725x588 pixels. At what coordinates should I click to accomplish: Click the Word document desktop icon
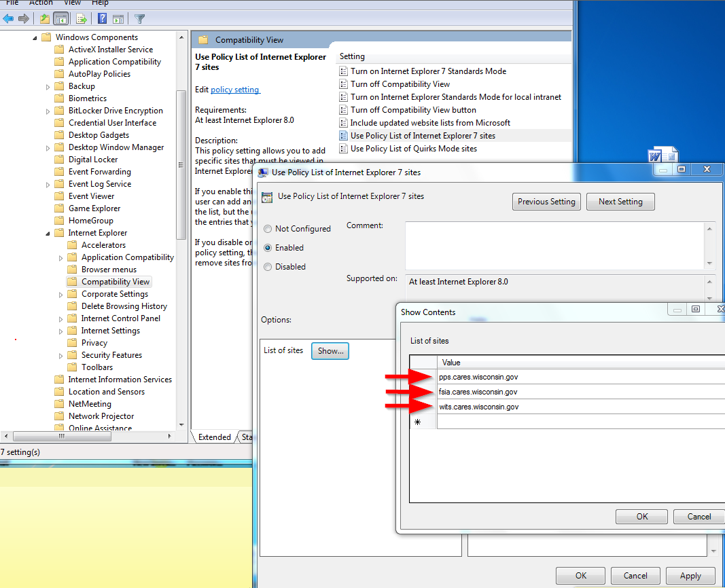663,155
